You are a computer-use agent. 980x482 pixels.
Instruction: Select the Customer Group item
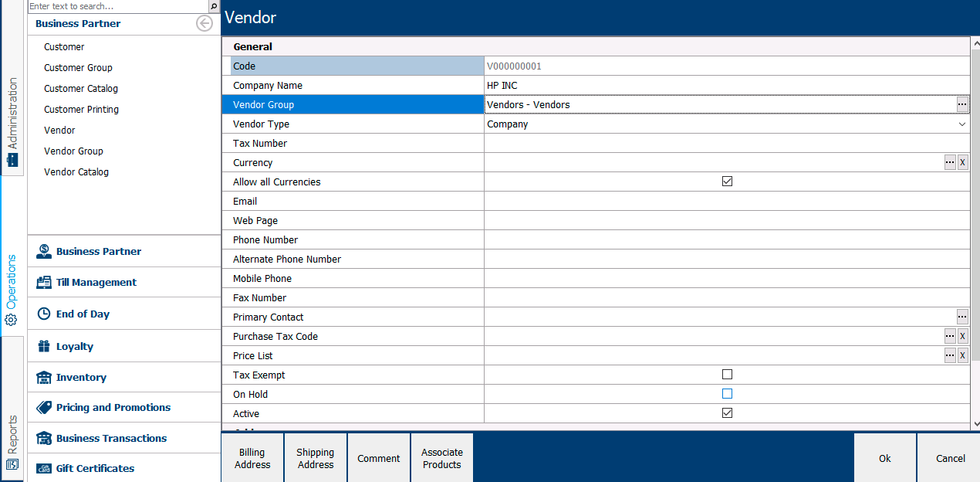coord(78,68)
